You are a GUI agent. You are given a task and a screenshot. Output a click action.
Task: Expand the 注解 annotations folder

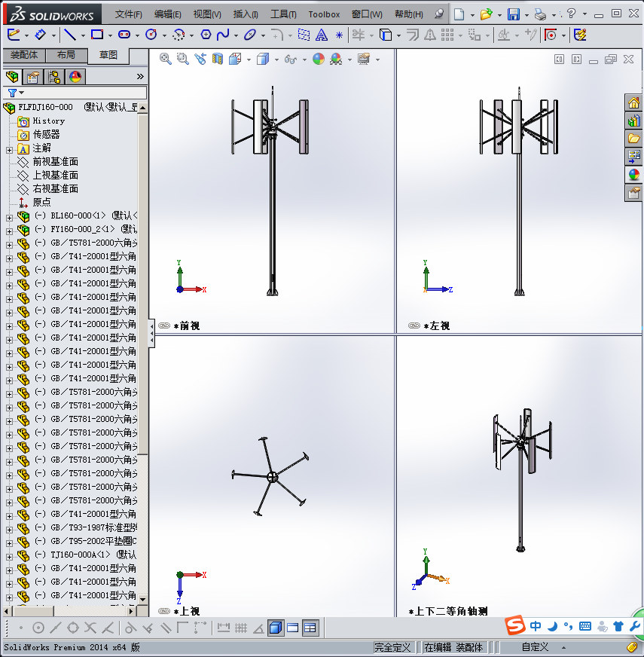9,148
